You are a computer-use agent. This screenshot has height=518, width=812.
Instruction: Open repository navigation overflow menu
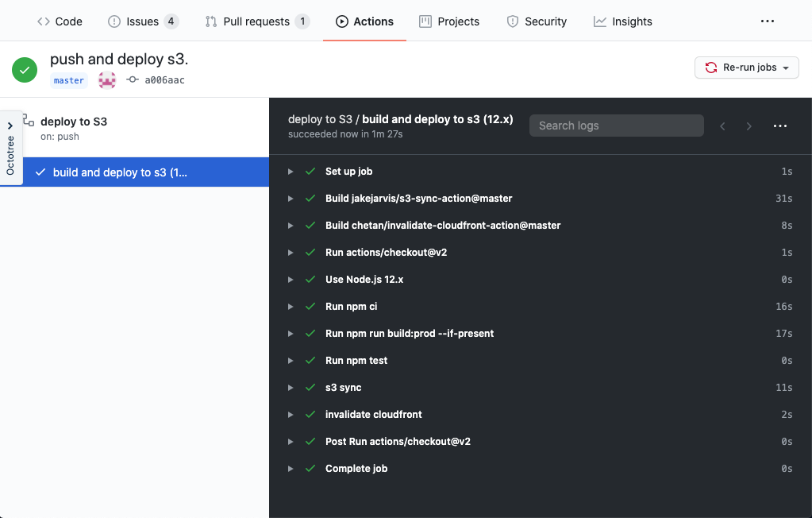(768, 21)
